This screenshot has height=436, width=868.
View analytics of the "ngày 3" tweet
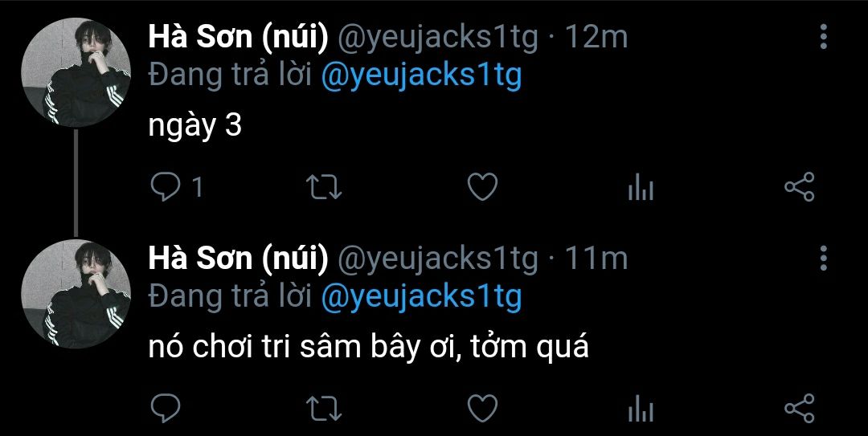pyautogui.click(x=640, y=189)
